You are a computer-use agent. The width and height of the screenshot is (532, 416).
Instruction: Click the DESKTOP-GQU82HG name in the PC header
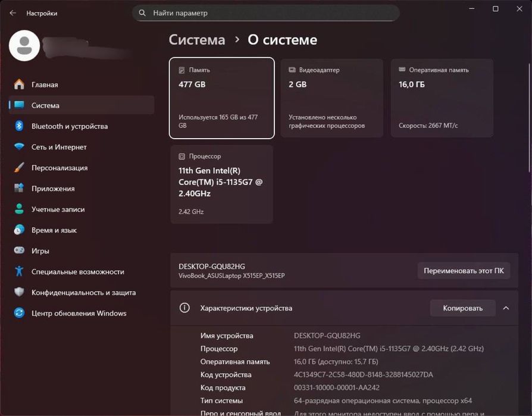pos(212,267)
